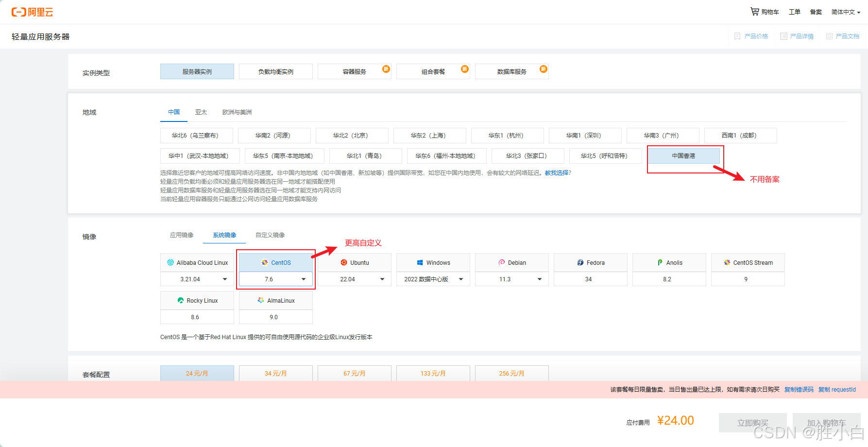868x447 pixels.
Task: Click Fedora version 34 field
Action: (x=591, y=279)
